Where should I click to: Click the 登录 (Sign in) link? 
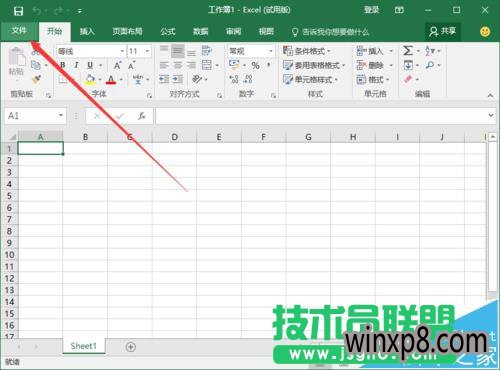[371, 10]
